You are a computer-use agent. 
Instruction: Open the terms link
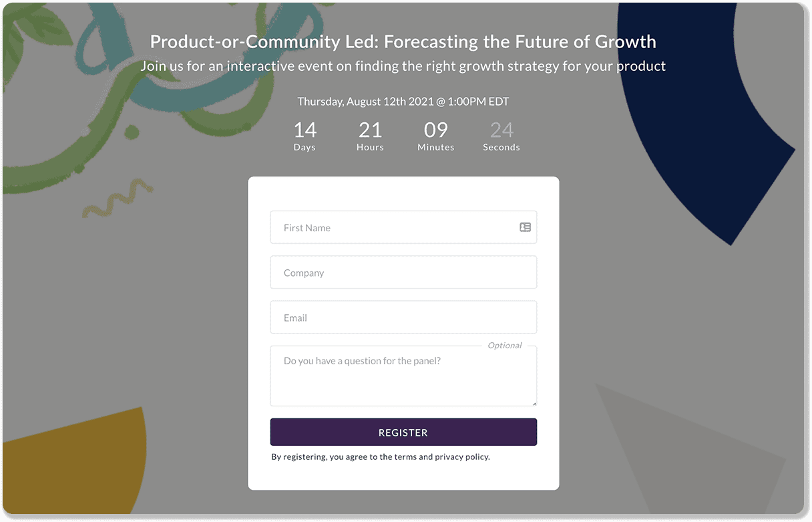405,457
